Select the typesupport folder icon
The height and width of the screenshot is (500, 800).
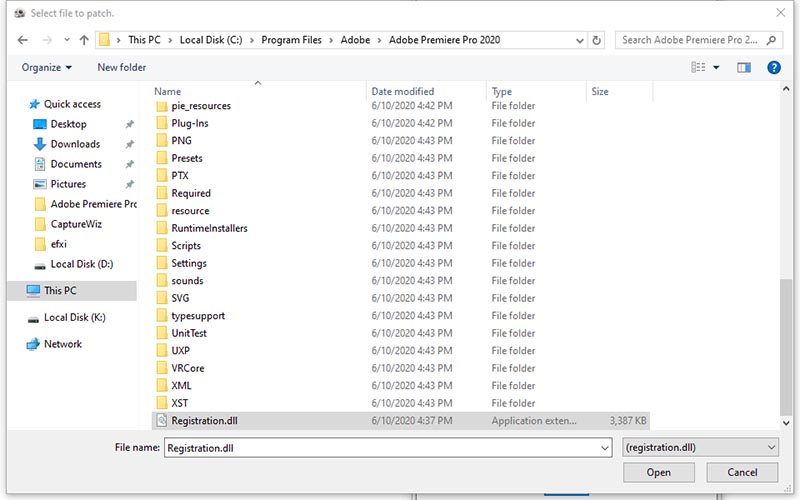click(x=162, y=315)
